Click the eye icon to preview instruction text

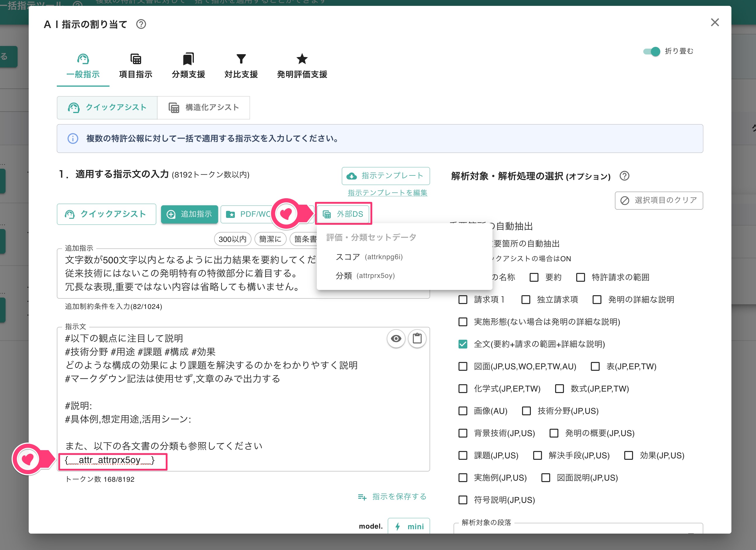pos(396,338)
